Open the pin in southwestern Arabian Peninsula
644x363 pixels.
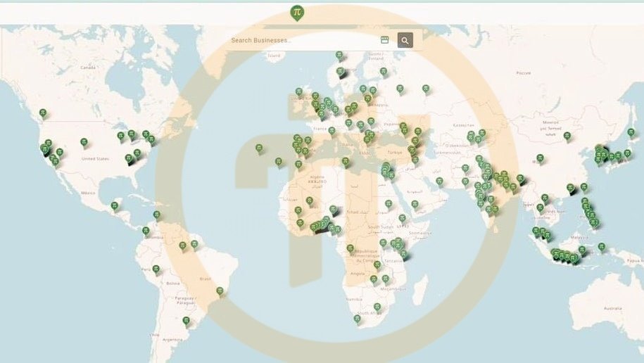point(415,205)
